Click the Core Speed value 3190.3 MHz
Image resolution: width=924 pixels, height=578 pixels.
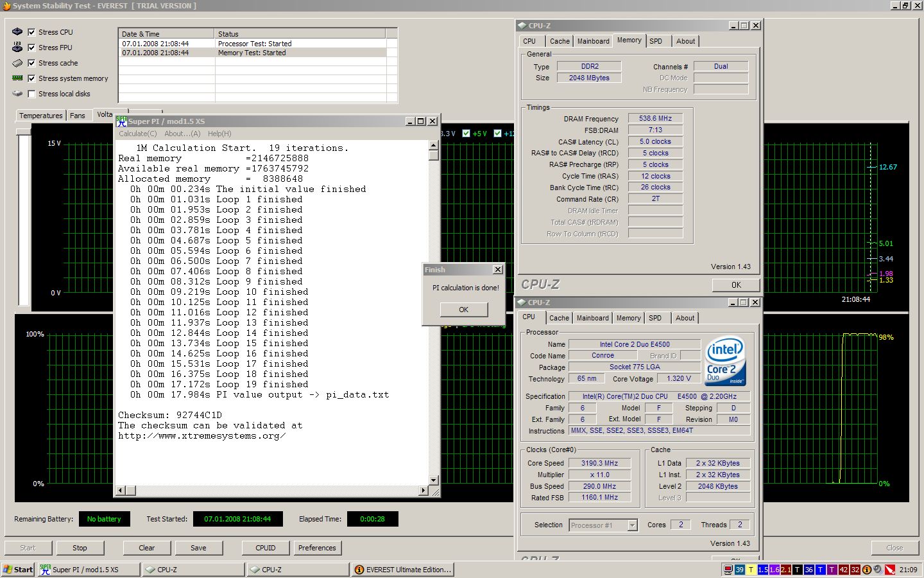pos(599,463)
